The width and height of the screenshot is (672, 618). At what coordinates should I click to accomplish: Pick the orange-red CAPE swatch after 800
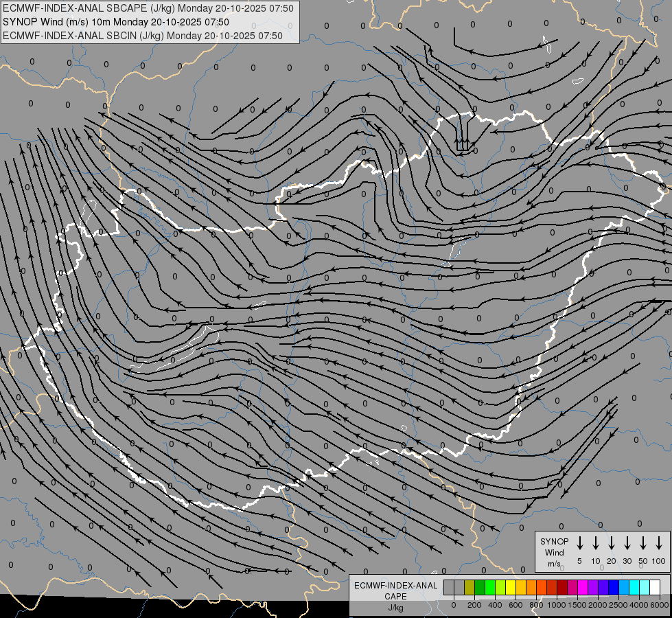542,588
